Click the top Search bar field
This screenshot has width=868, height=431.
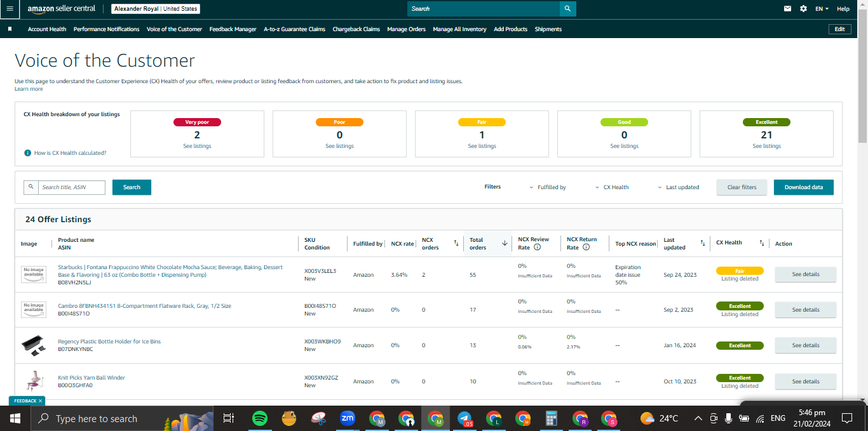[x=484, y=9]
